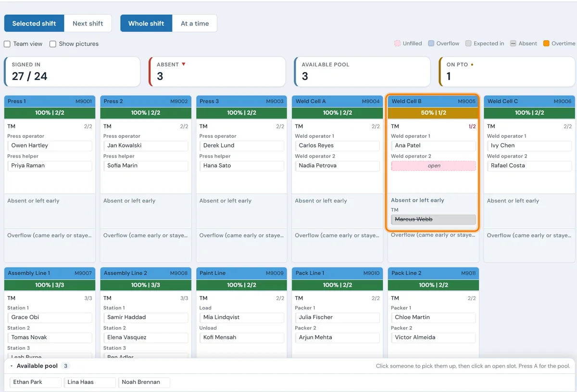Select the Assembly Line 2 card header
The image size is (577, 392).
[x=146, y=273]
